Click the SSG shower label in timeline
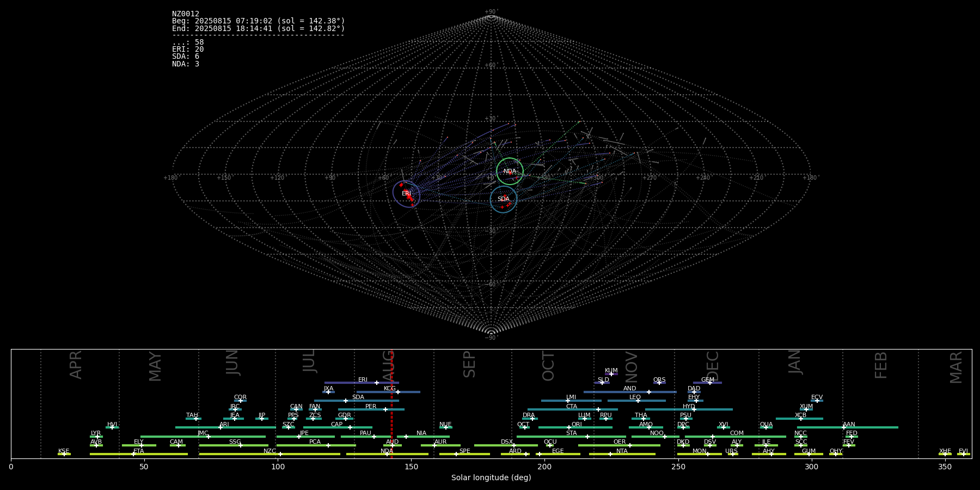This screenshot has height=490, width=980. (x=235, y=442)
